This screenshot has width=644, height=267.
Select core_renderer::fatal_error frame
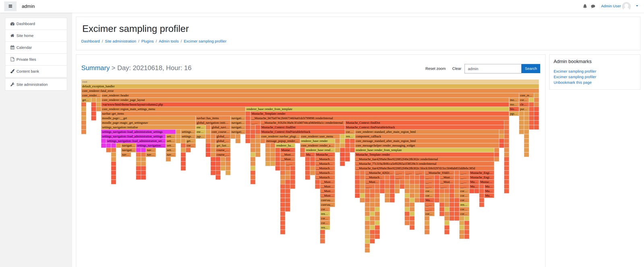click(310, 91)
